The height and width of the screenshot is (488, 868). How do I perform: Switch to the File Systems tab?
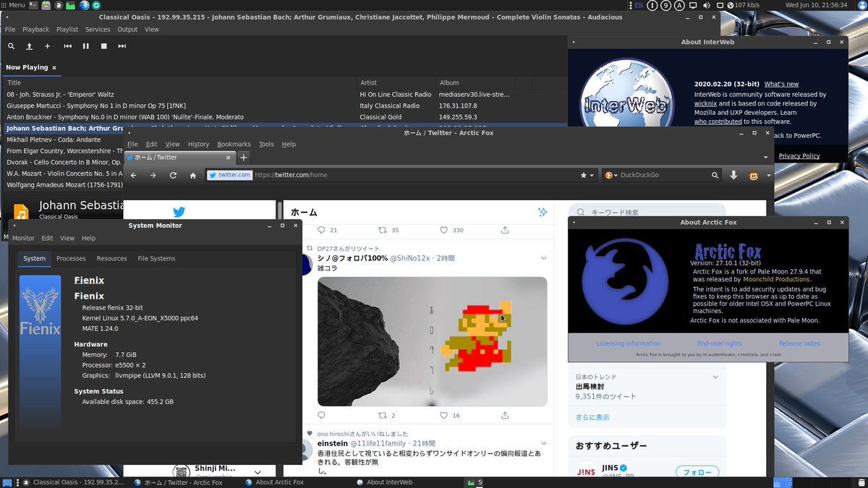click(x=156, y=258)
